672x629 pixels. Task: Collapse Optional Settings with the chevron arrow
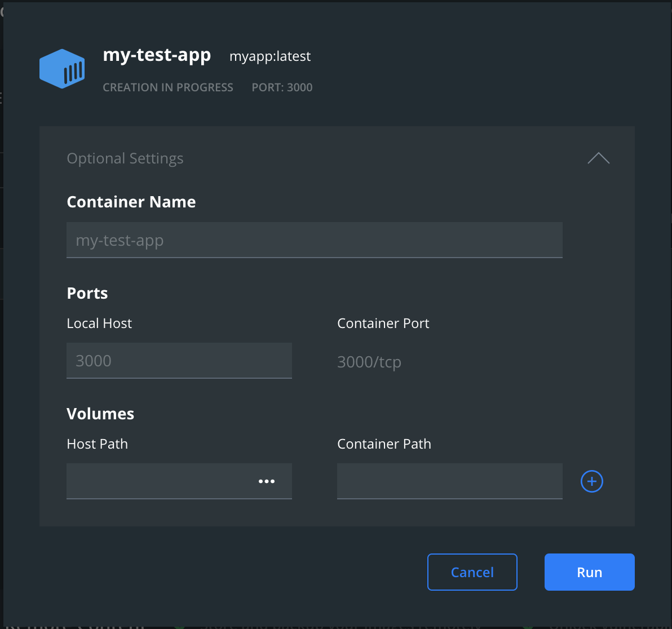pos(598,158)
